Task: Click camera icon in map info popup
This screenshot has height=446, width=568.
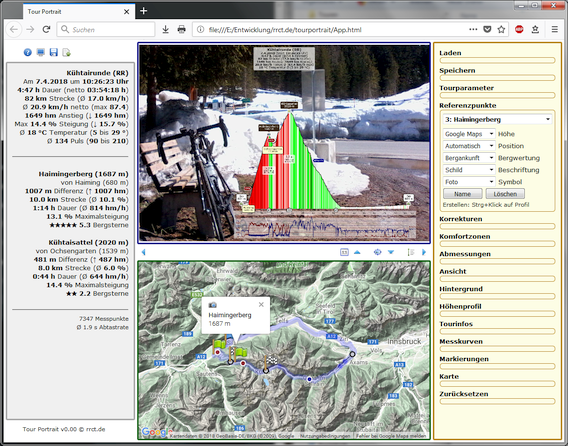Action: point(213,305)
